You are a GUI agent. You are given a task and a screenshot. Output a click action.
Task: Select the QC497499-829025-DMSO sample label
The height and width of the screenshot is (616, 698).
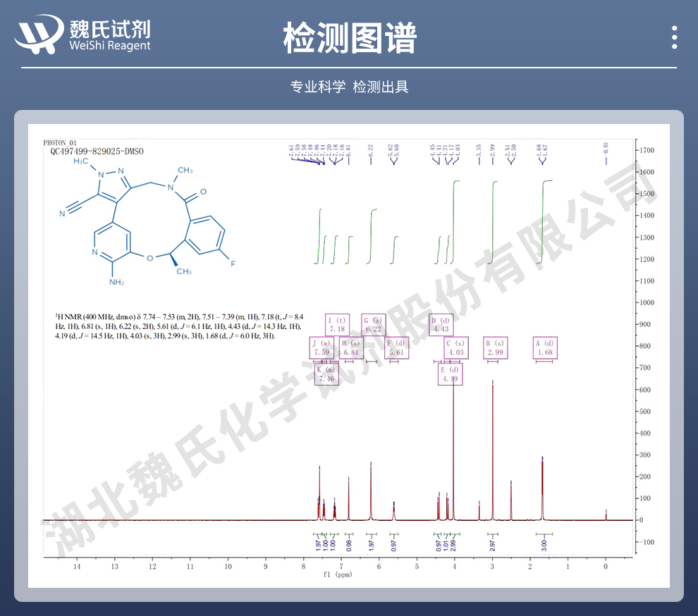(x=97, y=152)
